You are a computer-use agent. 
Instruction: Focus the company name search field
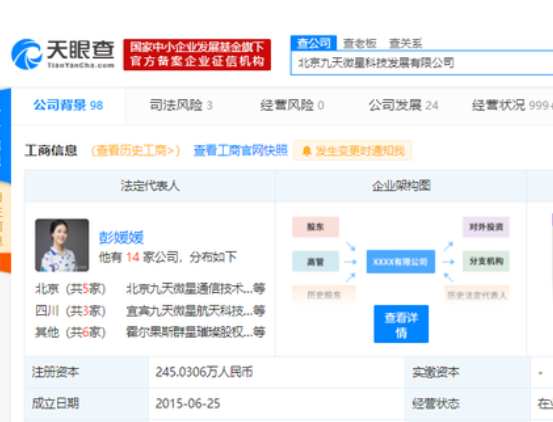[x=422, y=63]
